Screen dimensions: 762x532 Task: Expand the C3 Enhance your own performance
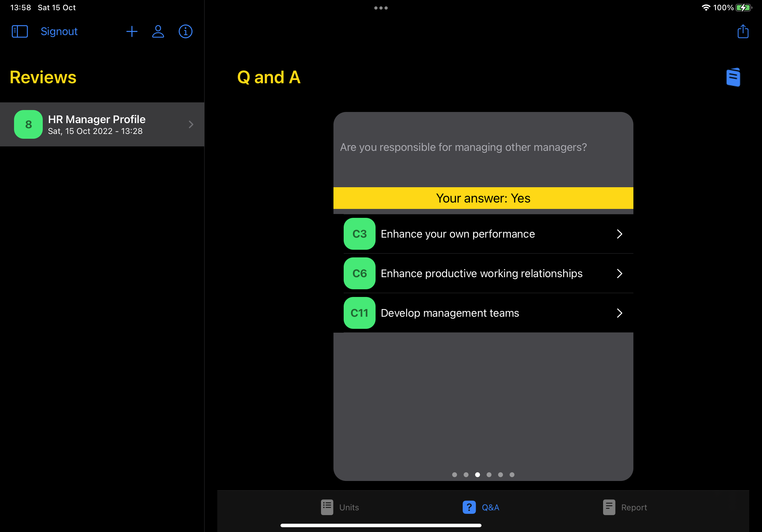(620, 234)
